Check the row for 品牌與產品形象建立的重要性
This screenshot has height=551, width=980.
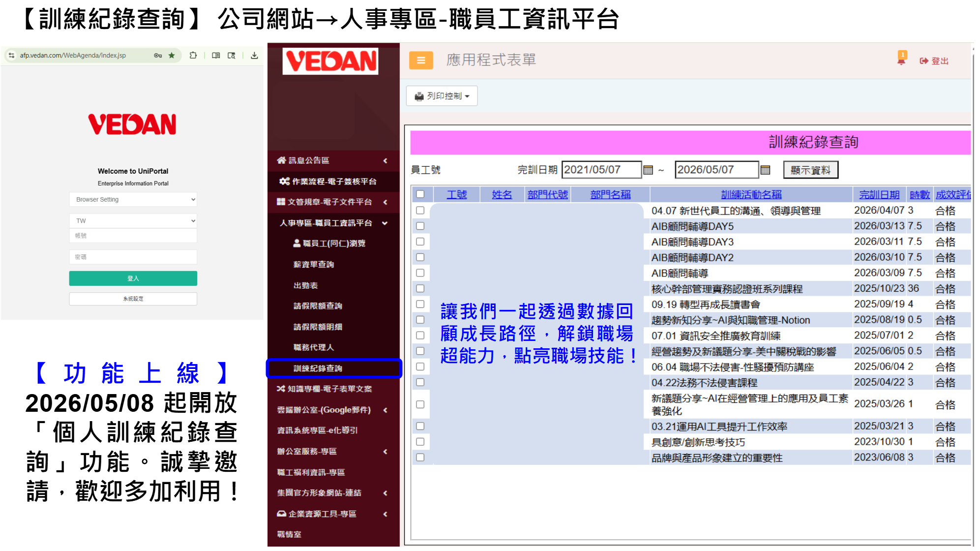click(x=420, y=458)
